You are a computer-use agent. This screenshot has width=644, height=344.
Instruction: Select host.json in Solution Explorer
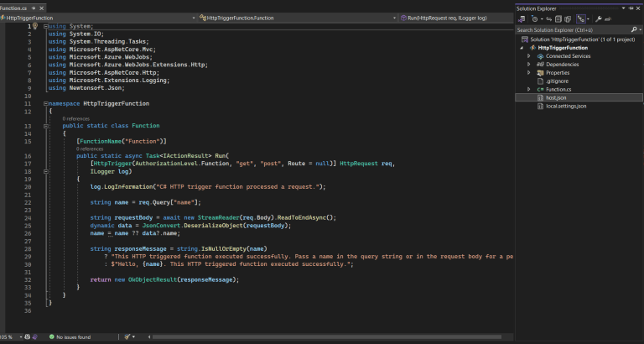[556, 98]
